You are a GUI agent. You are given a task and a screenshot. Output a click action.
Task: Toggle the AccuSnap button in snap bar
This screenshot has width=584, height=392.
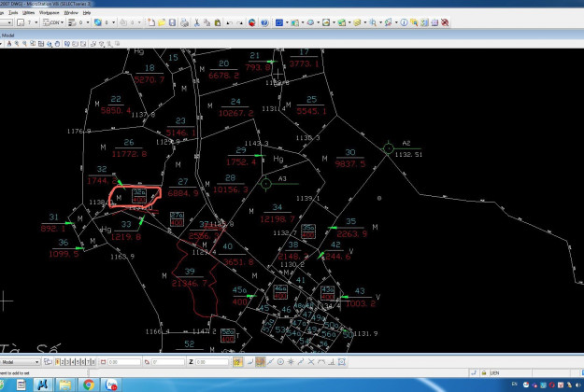(x=237, y=361)
